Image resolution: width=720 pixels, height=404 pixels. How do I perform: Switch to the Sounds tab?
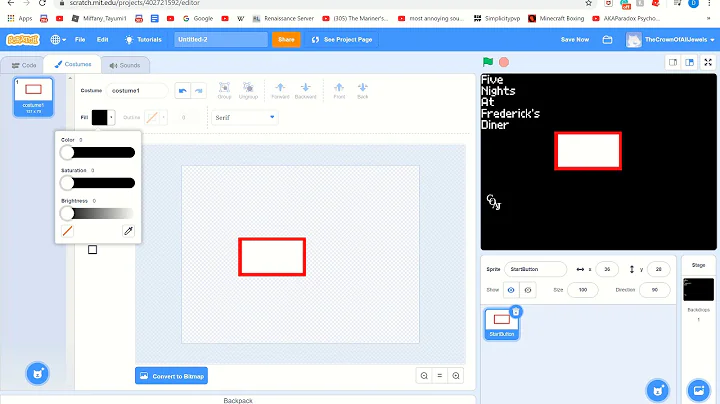coord(125,65)
